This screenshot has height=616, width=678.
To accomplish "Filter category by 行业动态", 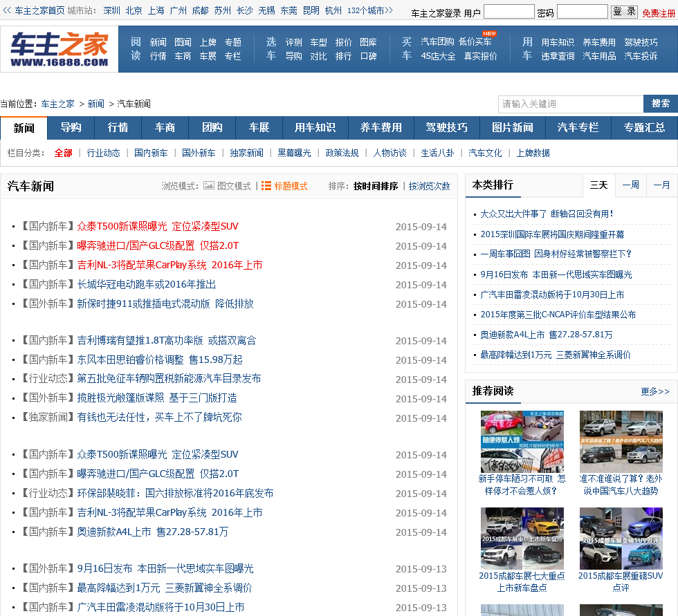I will (x=103, y=153).
